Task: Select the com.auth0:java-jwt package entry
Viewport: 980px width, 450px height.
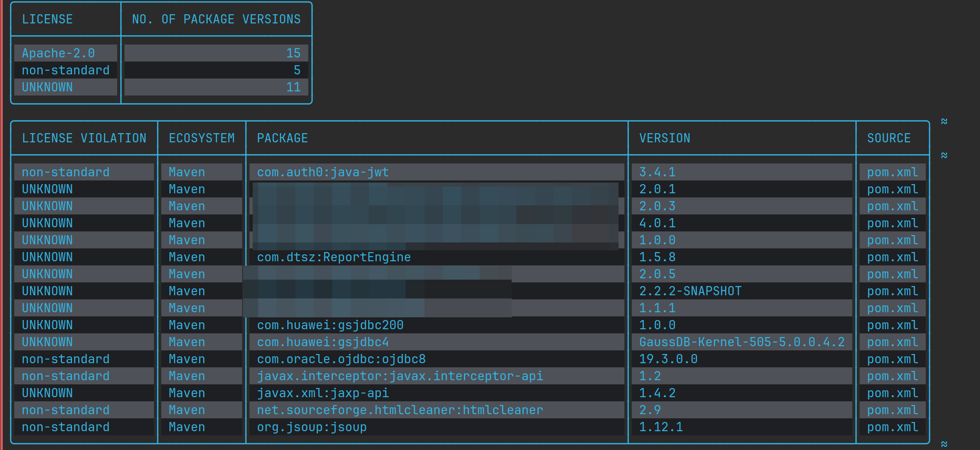Action: [x=323, y=172]
